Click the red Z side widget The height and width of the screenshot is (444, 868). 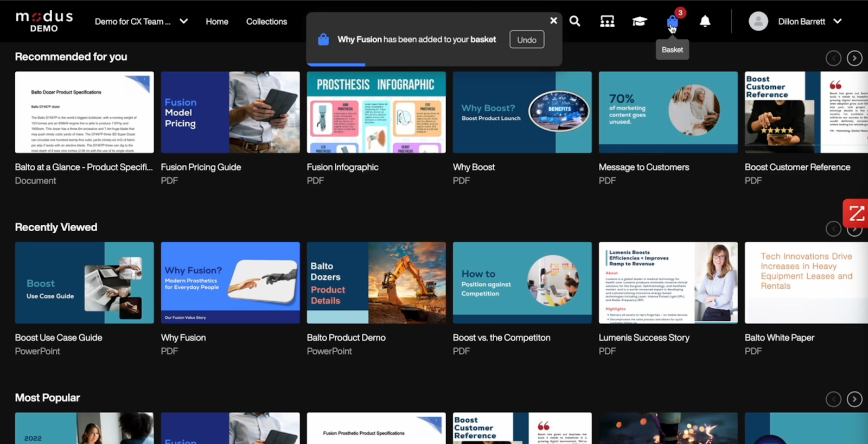coord(856,213)
